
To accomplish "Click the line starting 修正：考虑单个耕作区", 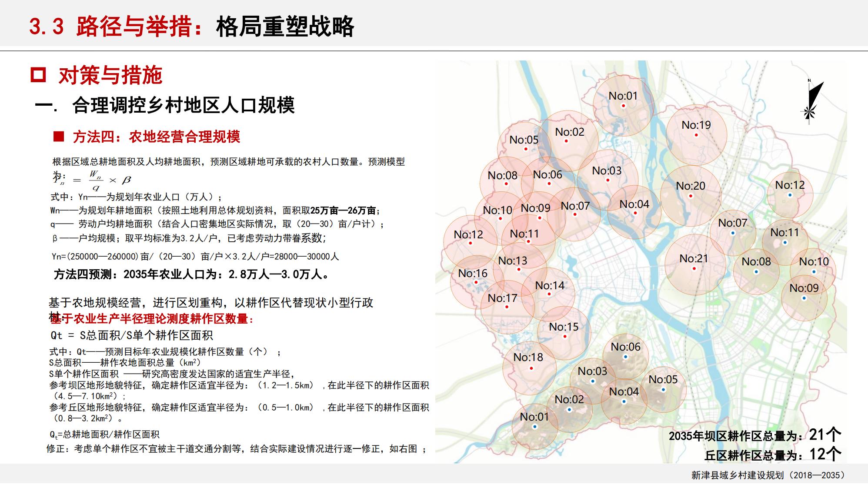I will [237, 449].
